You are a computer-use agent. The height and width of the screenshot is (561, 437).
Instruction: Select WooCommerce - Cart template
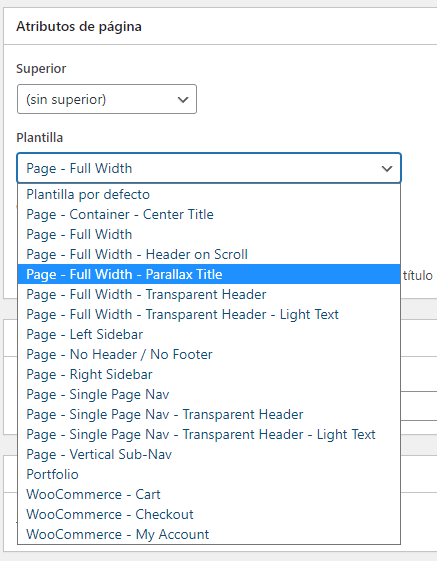(209, 495)
